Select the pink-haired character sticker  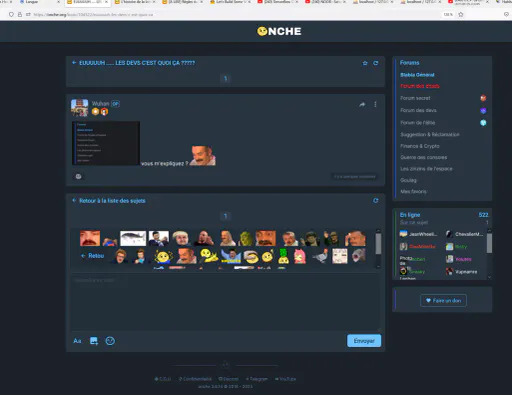point(300,256)
